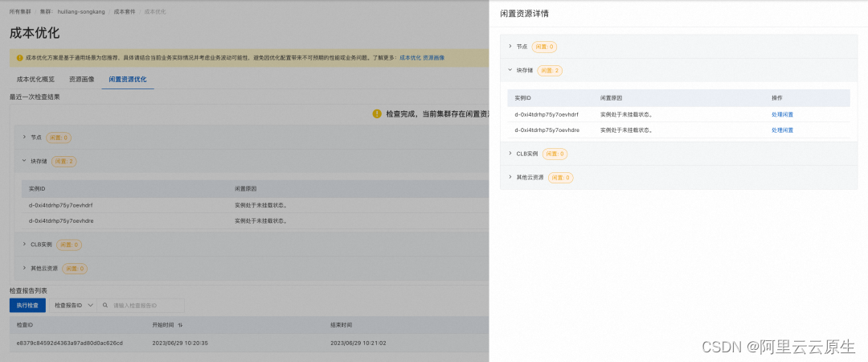Viewport: 868px width, 362px height.
Task: Switch to the 成本优化概览 tab
Action: point(35,80)
